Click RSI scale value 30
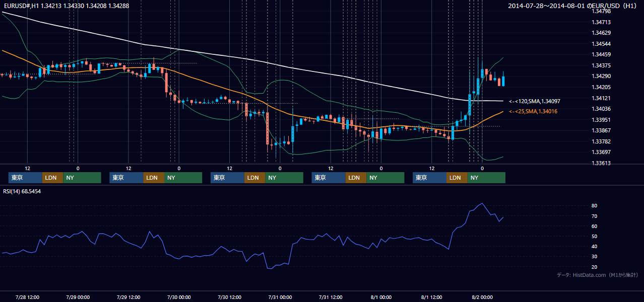Screen dimensions: 644x302 pos(594,257)
